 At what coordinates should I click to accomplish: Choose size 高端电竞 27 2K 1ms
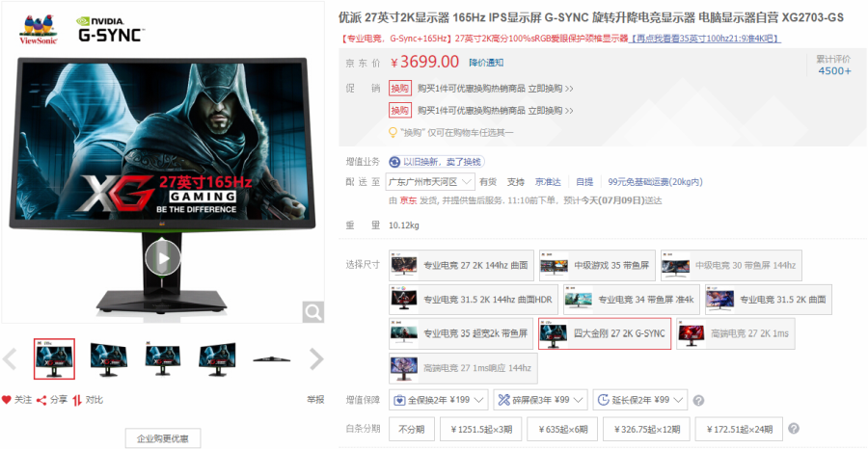point(736,333)
